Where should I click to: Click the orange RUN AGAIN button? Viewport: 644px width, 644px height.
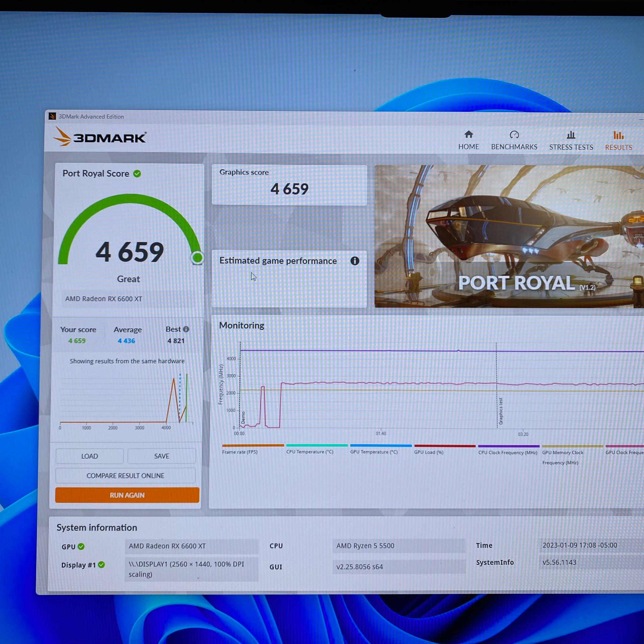pyautogui.click(x=127, y=495)
